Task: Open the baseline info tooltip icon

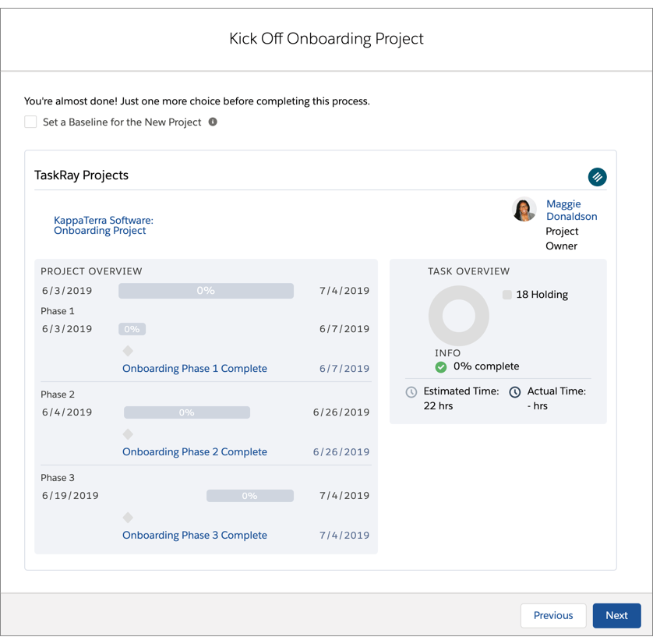Action: [213, 122]
